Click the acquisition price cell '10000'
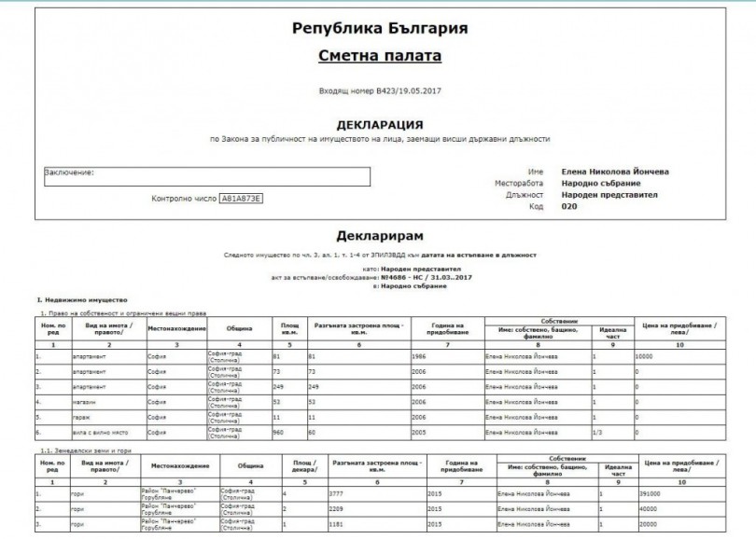 (x=679, y=357)
